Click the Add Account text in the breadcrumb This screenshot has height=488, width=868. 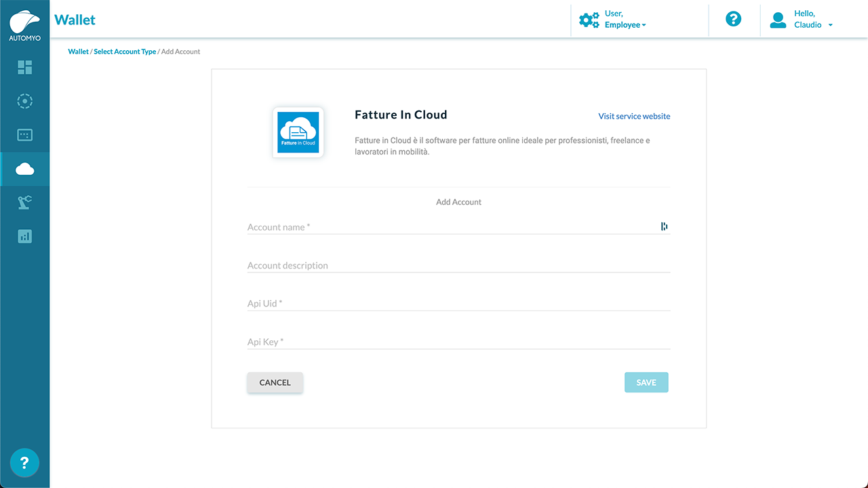pyautogui.click(x=180, y=52)
